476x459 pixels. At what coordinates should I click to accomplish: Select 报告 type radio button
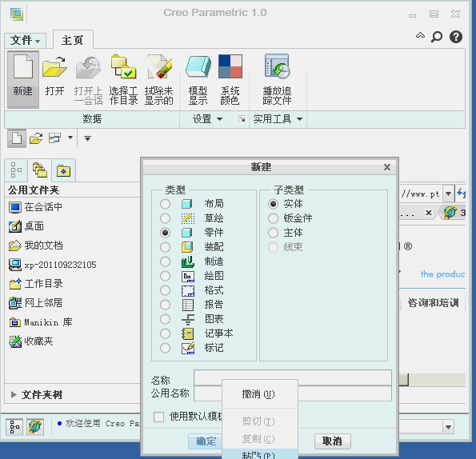(x=165, y=305)
